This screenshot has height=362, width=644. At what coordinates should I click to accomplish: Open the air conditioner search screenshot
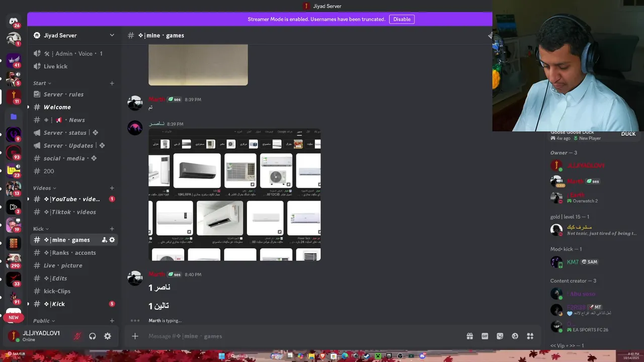pos(234,195)
